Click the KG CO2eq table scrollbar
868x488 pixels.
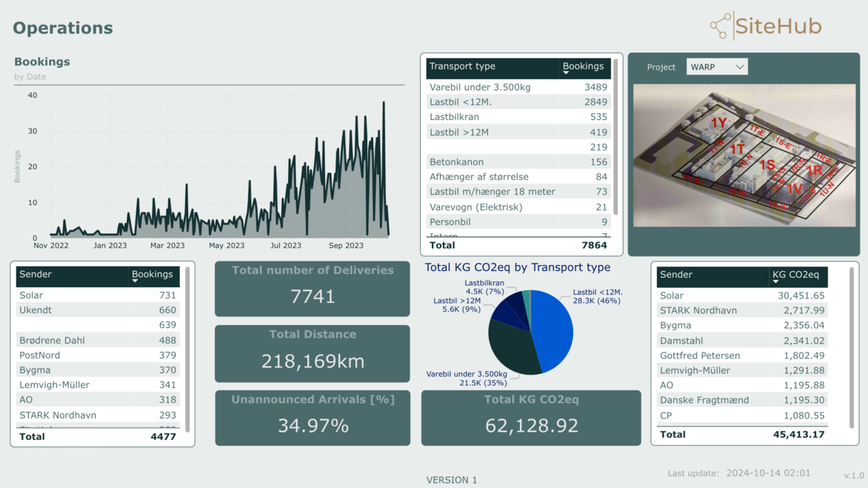852,348
